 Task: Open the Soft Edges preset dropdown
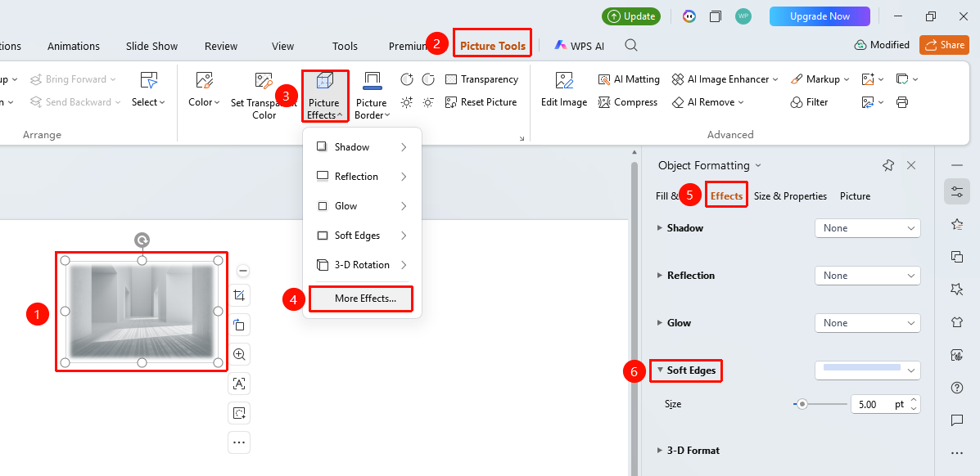[868, 370]
